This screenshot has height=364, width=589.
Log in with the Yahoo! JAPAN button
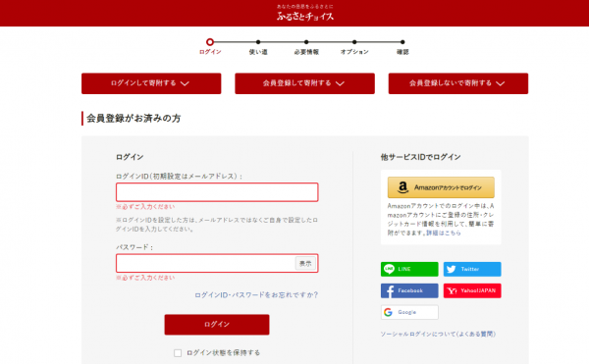[472, 290]
